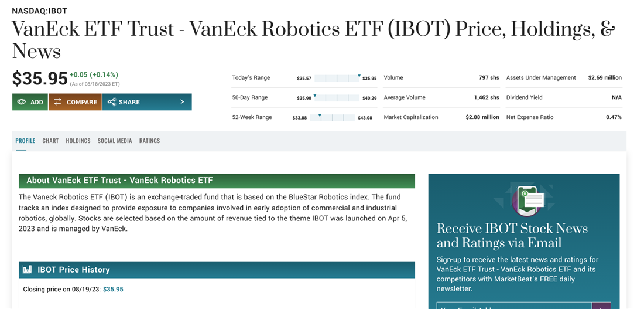Click the eye icon on the Add button
644x309 pixels.
coord(22,102)
